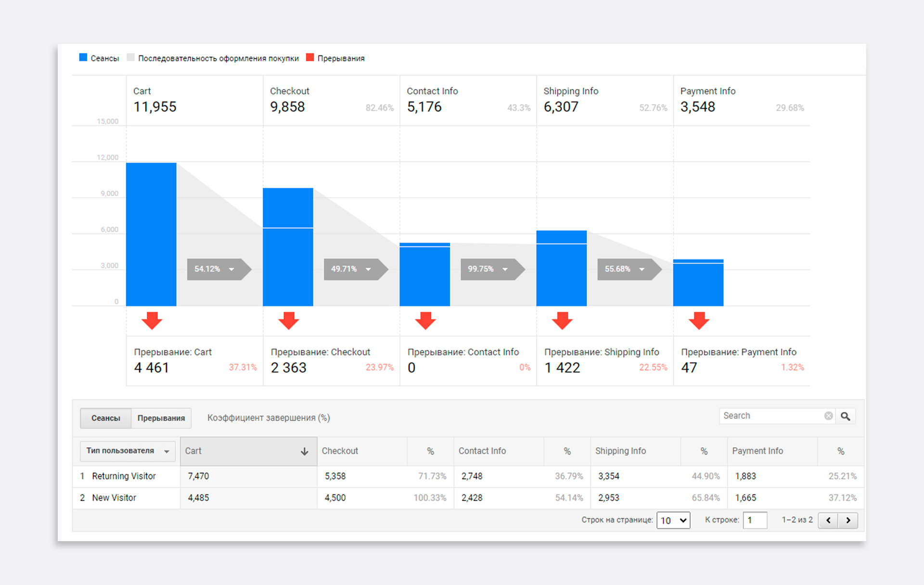Click the red arrow under Contact Info bar
Image resolution: width=924 pixels, height=585 pixels.
point(425,320)
